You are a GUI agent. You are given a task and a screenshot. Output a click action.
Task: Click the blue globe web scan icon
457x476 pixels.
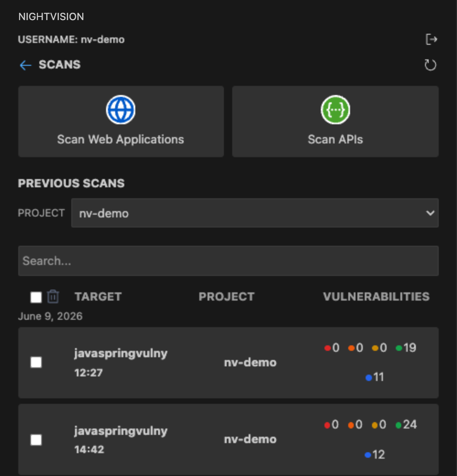[x=121, y=110]
